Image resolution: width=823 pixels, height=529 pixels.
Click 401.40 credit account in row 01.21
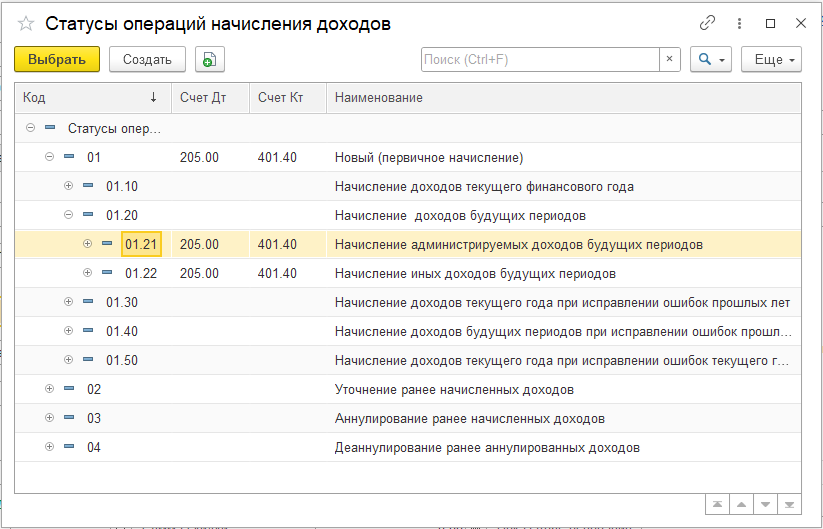(x=277, y=245)
